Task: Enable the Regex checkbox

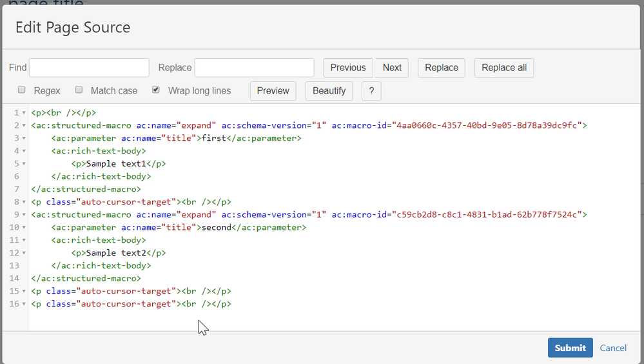Action: [x=22, y=90]
